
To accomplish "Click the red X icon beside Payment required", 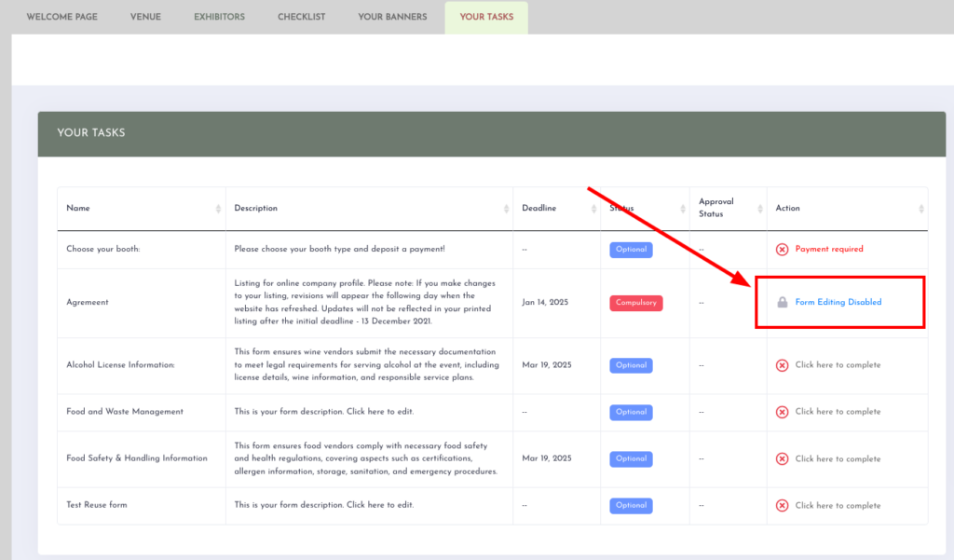I will tap(782, 250).
